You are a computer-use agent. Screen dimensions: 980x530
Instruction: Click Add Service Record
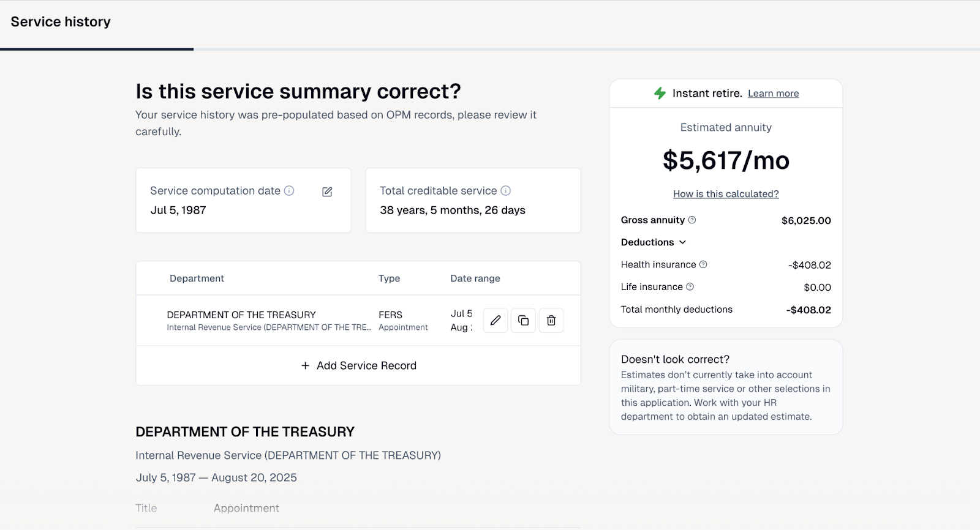pos(359,365)
